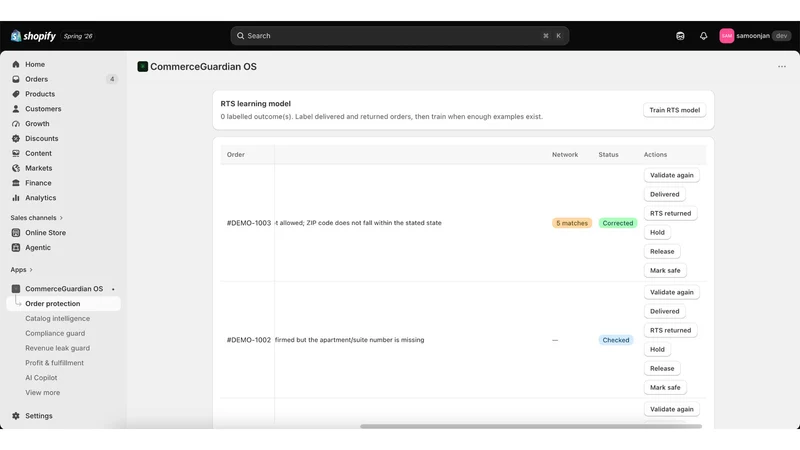This screenshot has height=450, width=800.
Task: Click the Status column header
Action: pyautogui.click(x=608, y=155)
